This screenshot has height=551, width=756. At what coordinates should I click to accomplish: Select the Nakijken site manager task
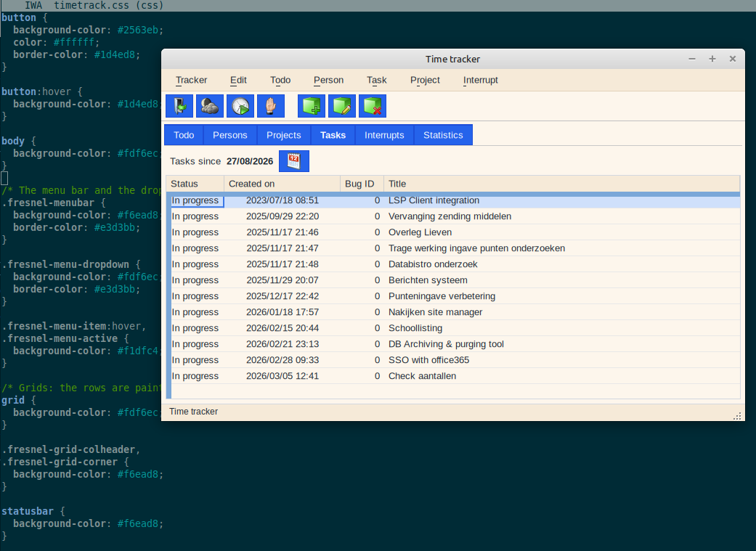[x=455, y=312]
